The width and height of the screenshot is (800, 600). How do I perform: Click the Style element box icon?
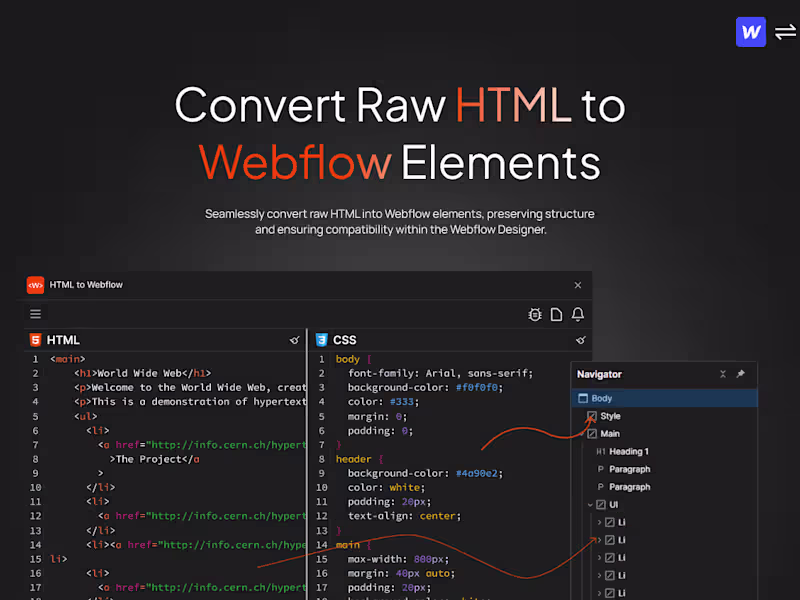click(x=592, y=416)
